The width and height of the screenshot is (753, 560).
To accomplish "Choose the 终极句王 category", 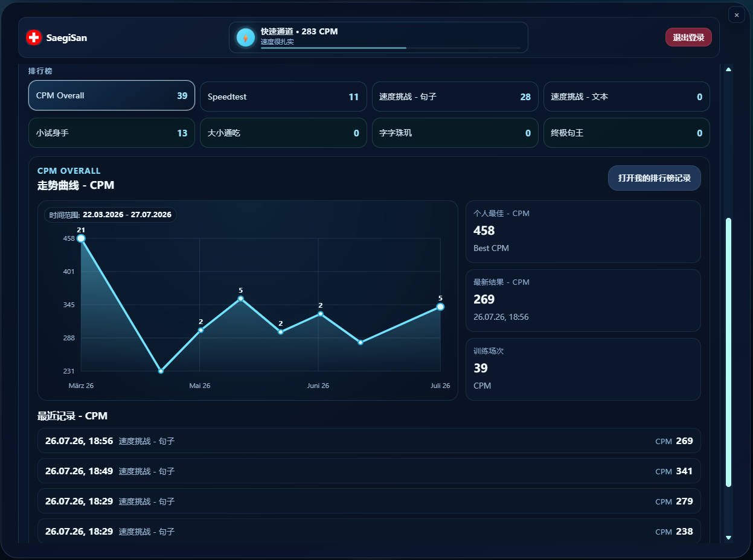I will (627, 133).
